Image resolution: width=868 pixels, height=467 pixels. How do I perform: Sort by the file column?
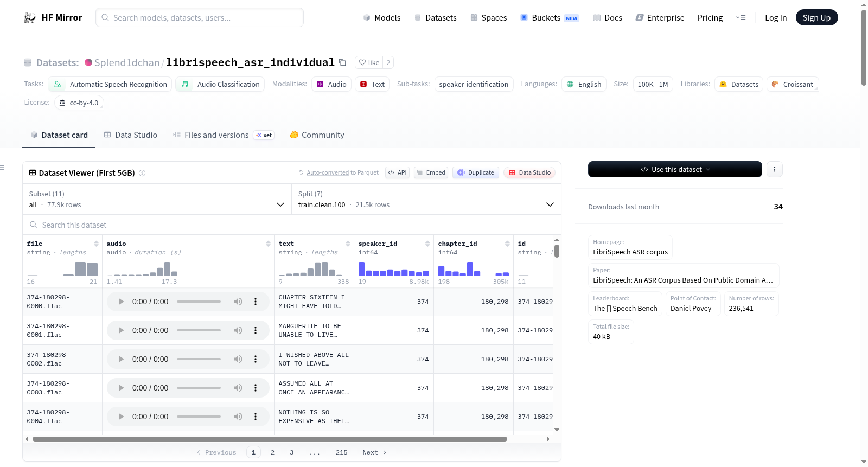coord(96,244)
